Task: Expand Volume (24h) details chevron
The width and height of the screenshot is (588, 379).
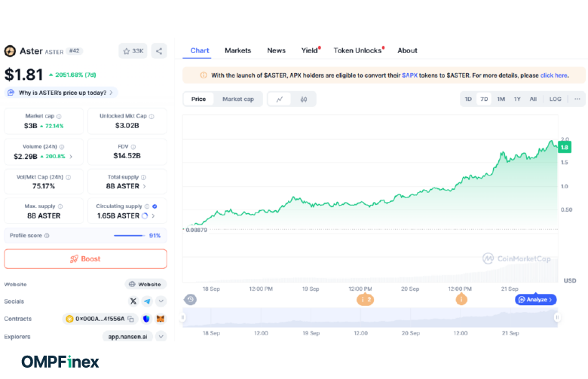Action: [x=71, y=156]
